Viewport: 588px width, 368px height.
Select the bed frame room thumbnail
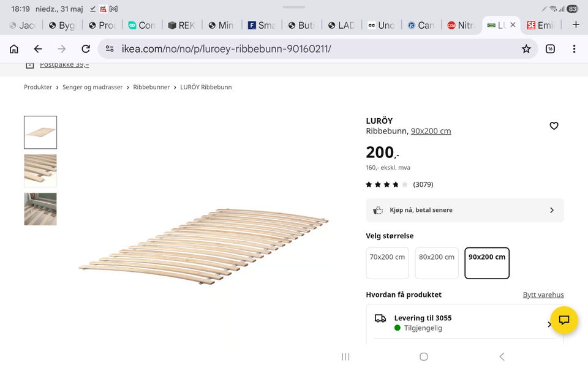click(40, 209)
